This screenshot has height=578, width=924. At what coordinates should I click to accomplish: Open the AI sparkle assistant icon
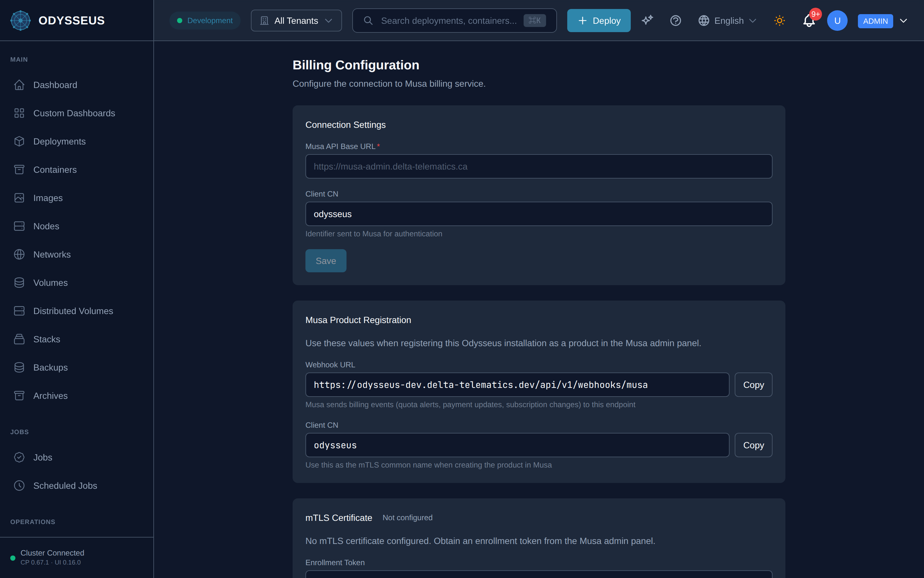647,20
